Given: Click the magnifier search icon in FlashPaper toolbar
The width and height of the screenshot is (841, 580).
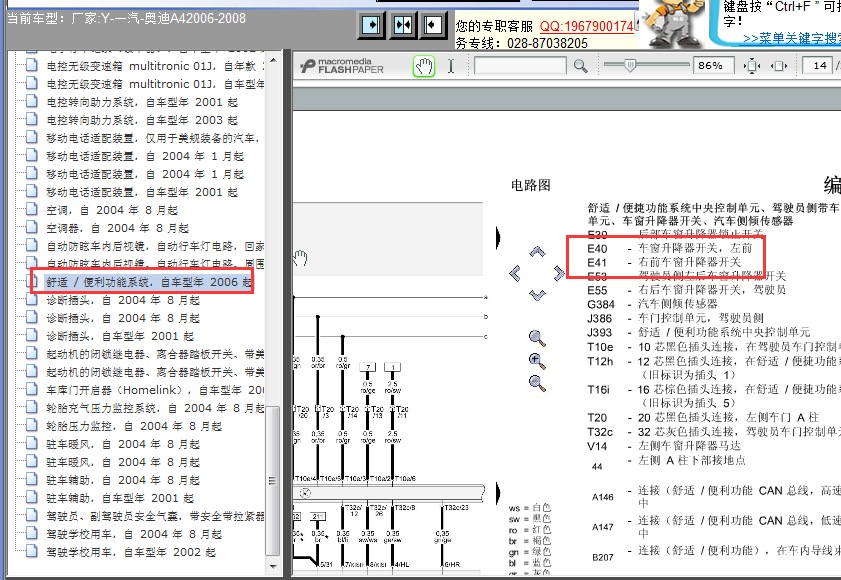Looking at the screenshot, I should click(x=580, y=66).
